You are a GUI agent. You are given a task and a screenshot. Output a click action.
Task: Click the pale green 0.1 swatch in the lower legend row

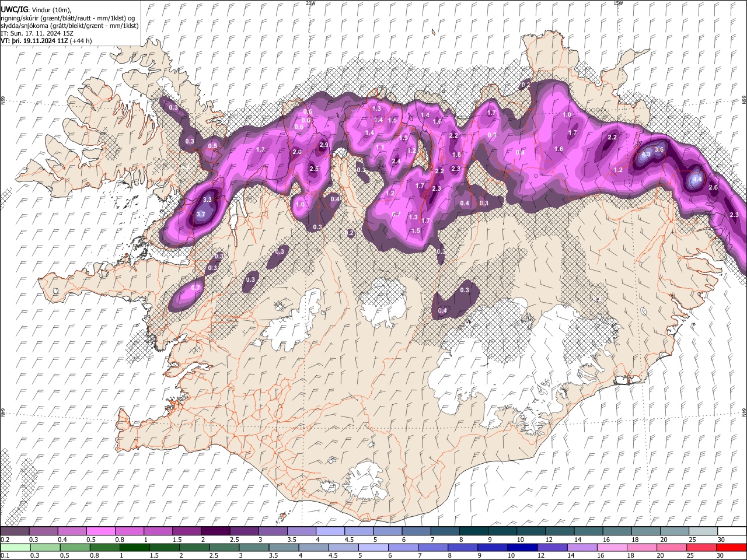(x=15, y=547)
